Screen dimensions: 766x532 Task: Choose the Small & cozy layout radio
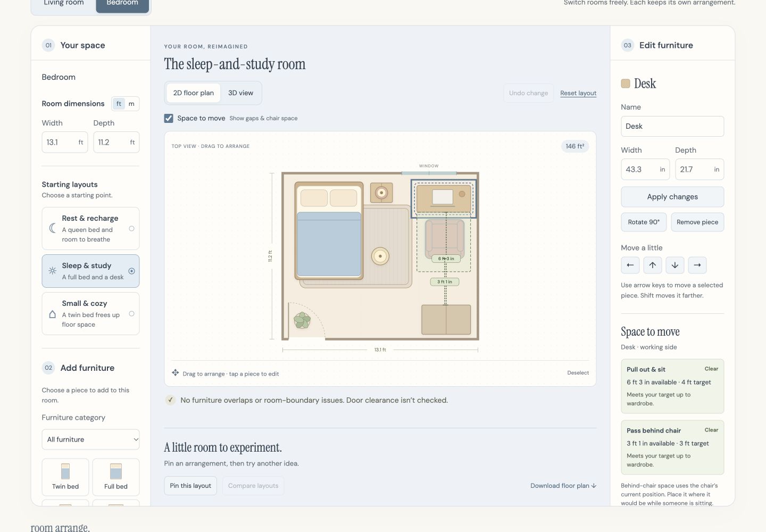(131, 314)
